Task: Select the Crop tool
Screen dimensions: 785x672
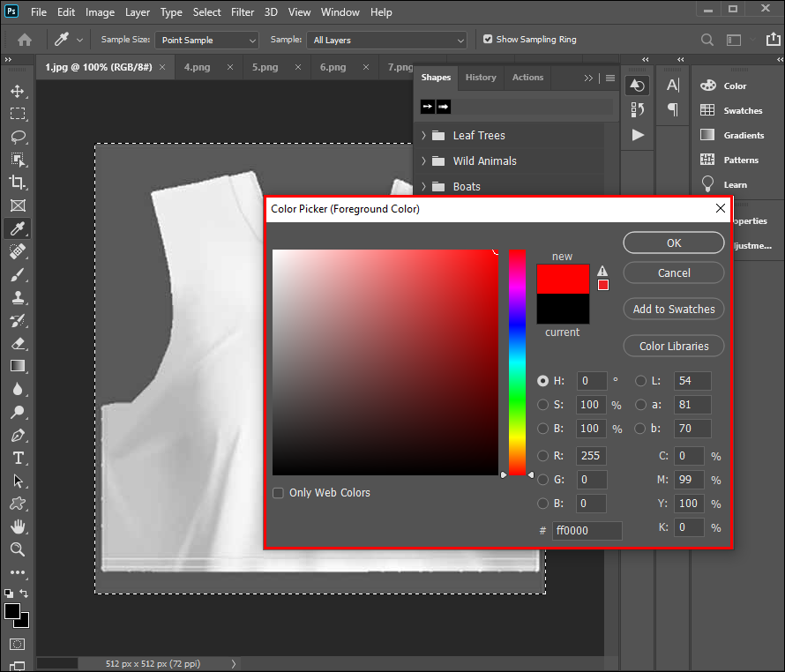Action: click(x=18, y=183)
